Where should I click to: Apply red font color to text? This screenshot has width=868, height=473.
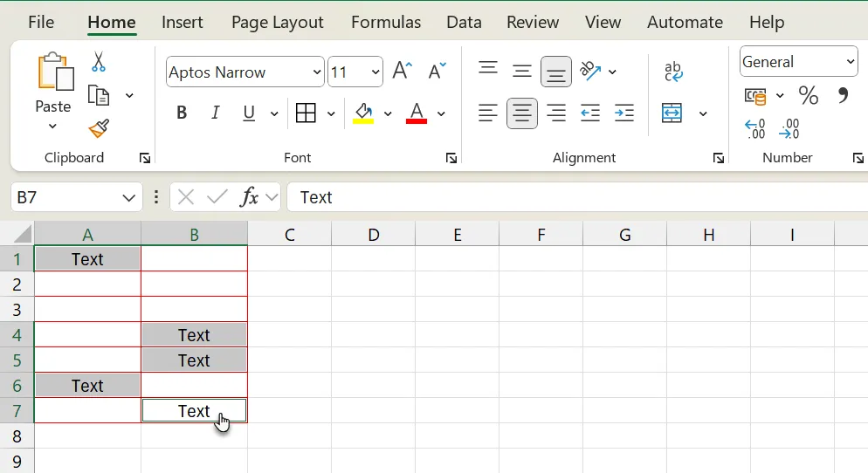point(417,113)
